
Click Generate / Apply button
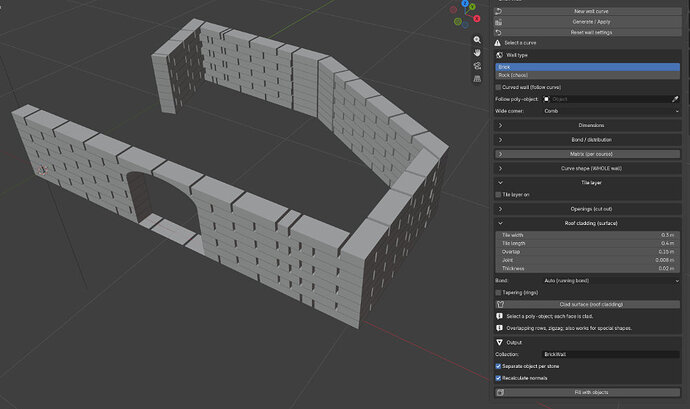[587, 22]
